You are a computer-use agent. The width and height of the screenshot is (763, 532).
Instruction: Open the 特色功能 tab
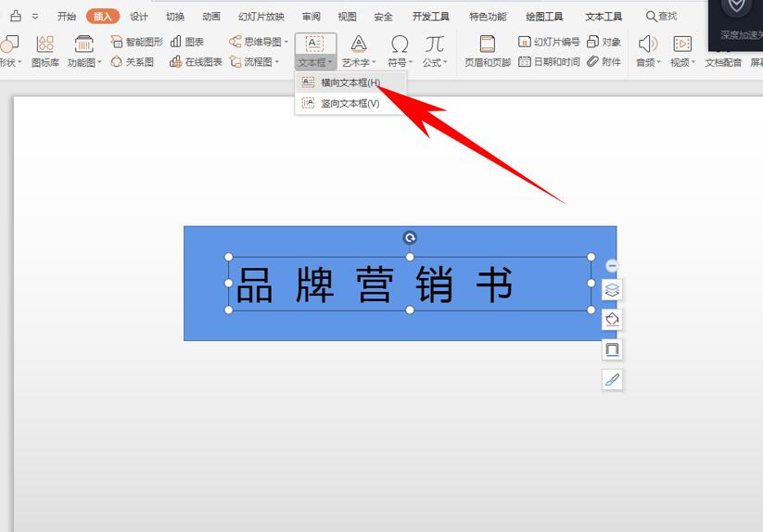488,17
